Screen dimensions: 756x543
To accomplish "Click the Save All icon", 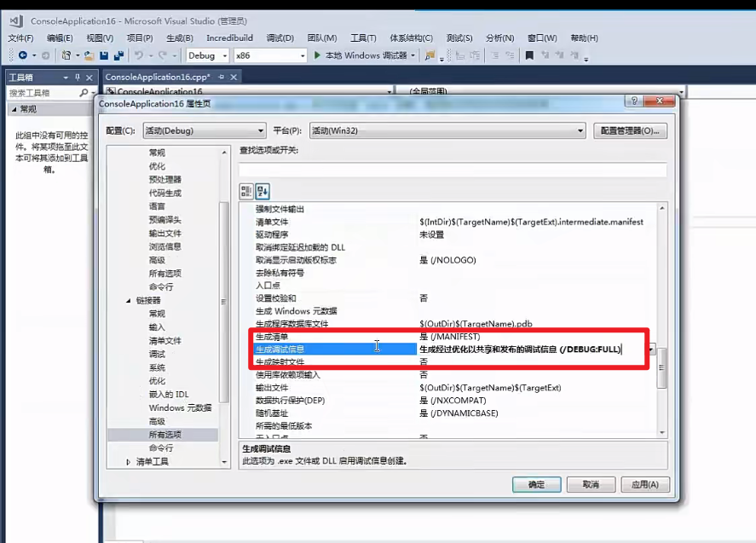I will [x=118, y=55].
